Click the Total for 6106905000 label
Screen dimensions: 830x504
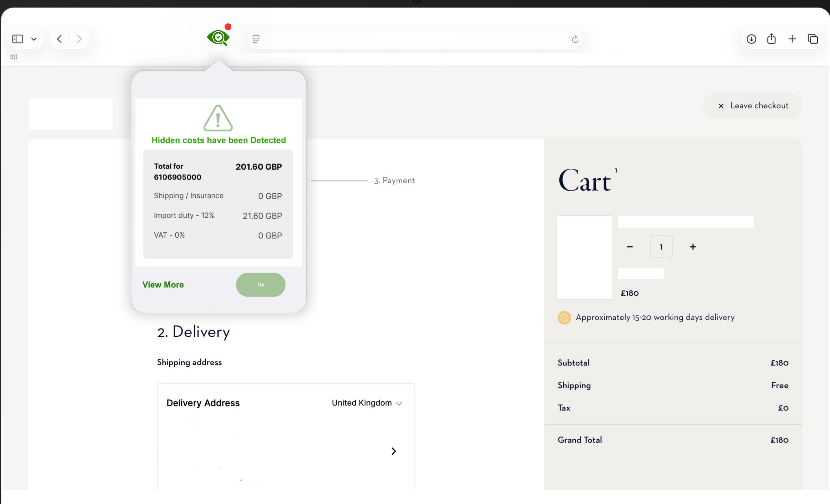[x=177, y=171]
